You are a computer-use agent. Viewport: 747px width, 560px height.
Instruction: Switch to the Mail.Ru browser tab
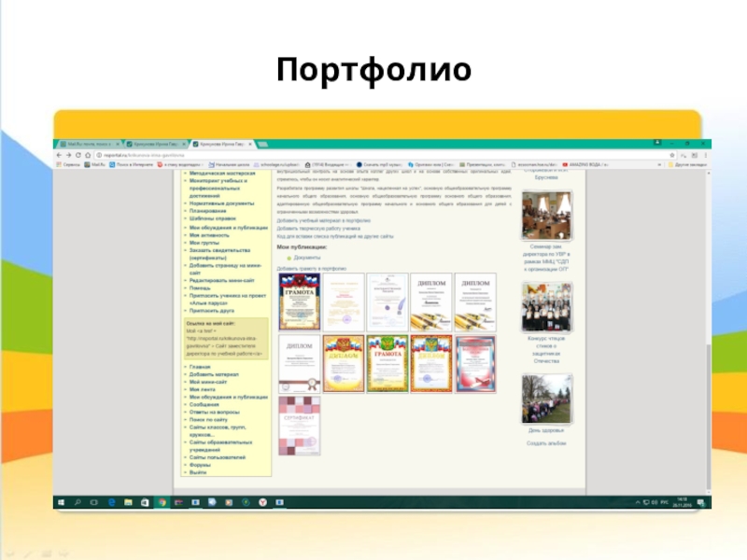pos(86,145)
